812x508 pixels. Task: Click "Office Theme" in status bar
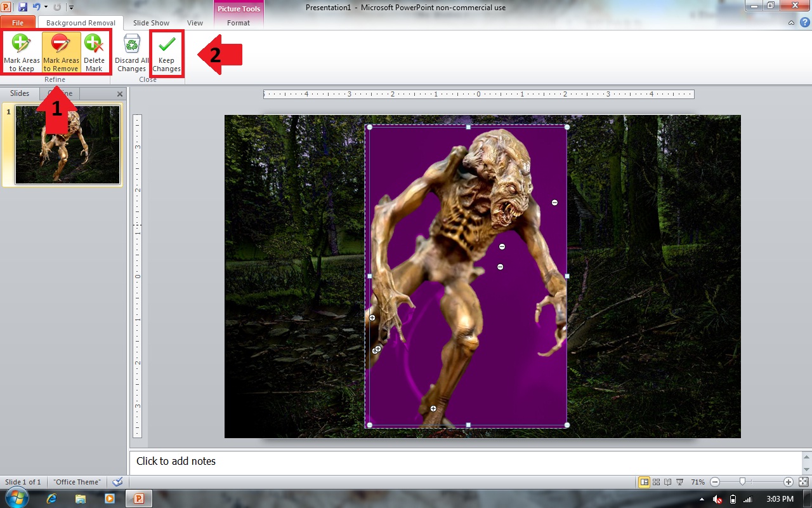tap(77, 482)
